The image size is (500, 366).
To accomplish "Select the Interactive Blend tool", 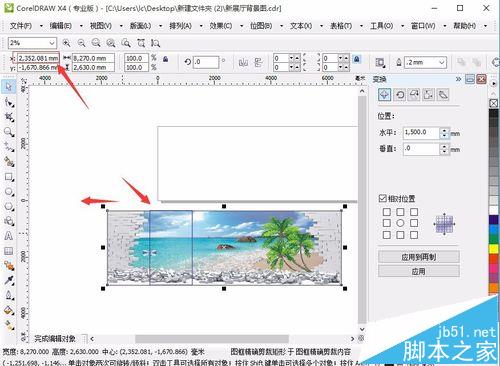I will 9,266.
